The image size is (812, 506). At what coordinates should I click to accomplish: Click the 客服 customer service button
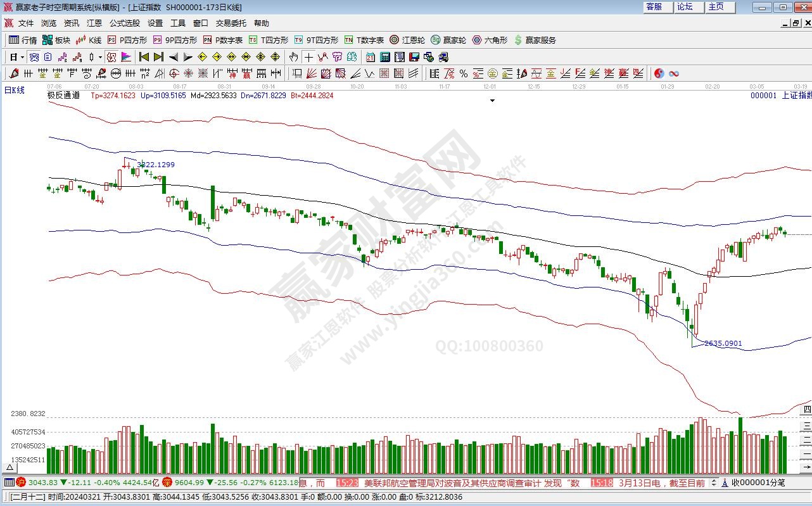click(654, 7)
